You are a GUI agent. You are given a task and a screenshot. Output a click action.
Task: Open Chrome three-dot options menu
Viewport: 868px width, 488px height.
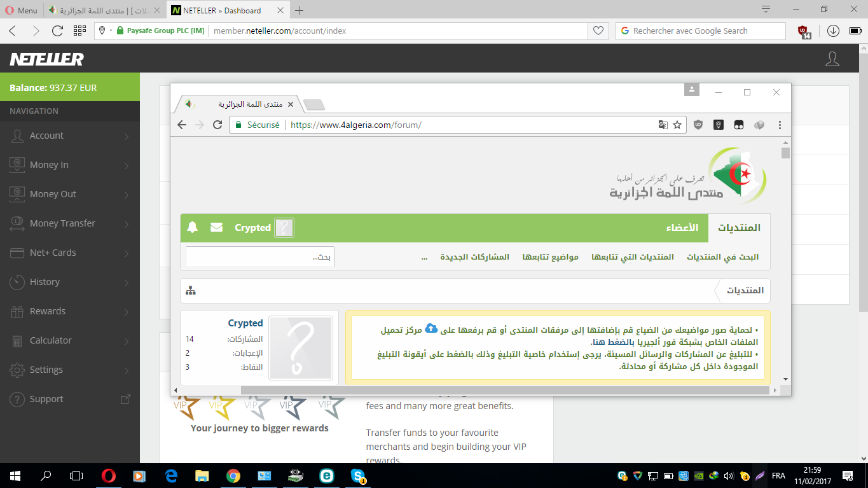click(x=780, y=125)
